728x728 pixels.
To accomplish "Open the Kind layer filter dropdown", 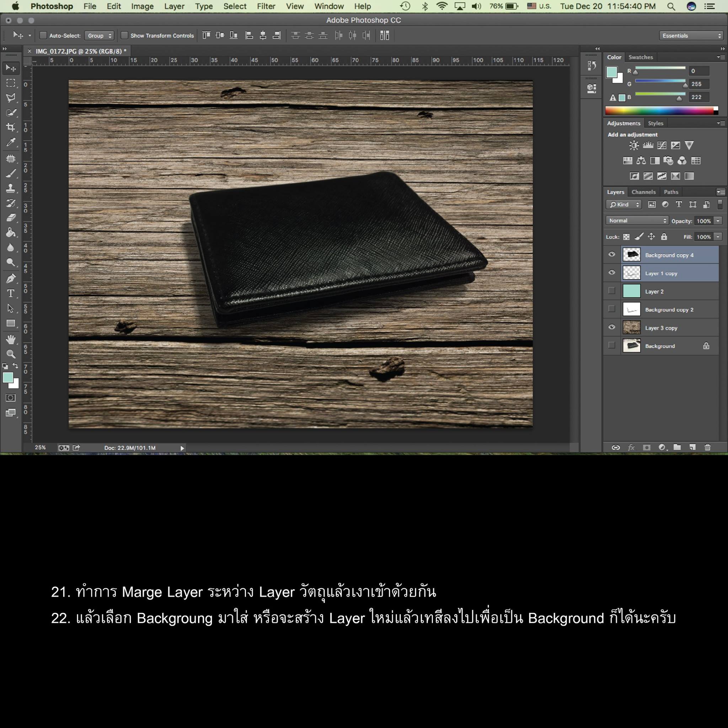I will 623,204.
